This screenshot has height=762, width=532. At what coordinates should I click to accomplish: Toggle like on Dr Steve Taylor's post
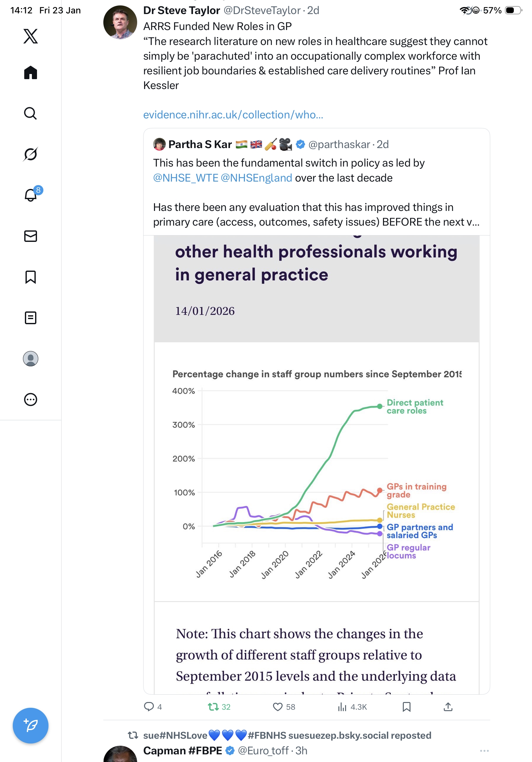click(277, 707)
